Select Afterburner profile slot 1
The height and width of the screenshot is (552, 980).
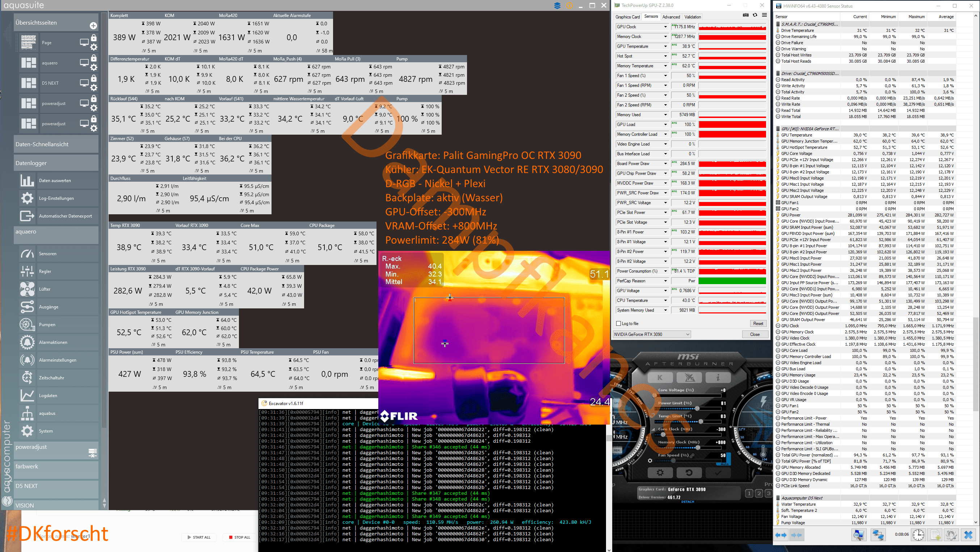click(749, 493)
